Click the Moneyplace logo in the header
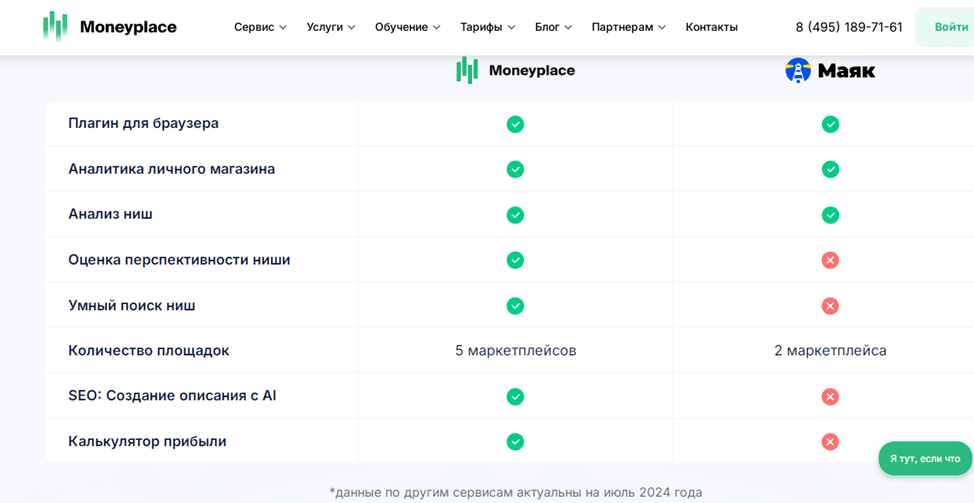Image resolution: width=974 pixels, height=503 pixels. (x=110, y=27)
